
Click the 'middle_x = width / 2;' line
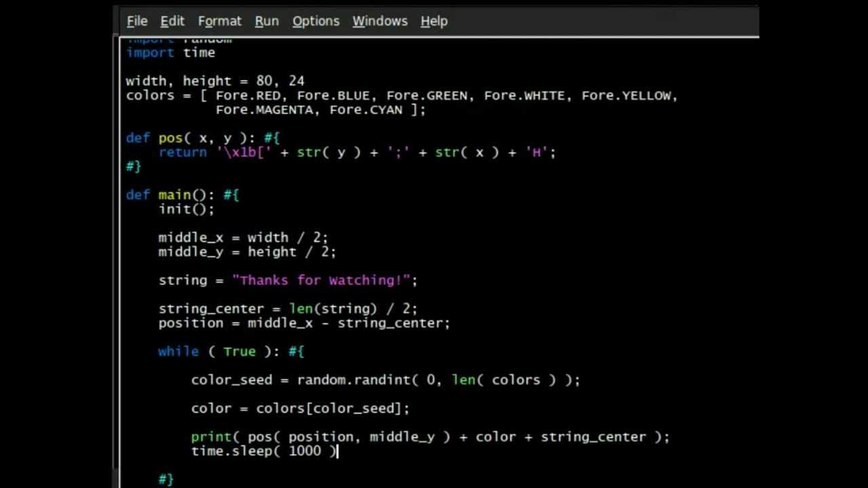point(243,238)
